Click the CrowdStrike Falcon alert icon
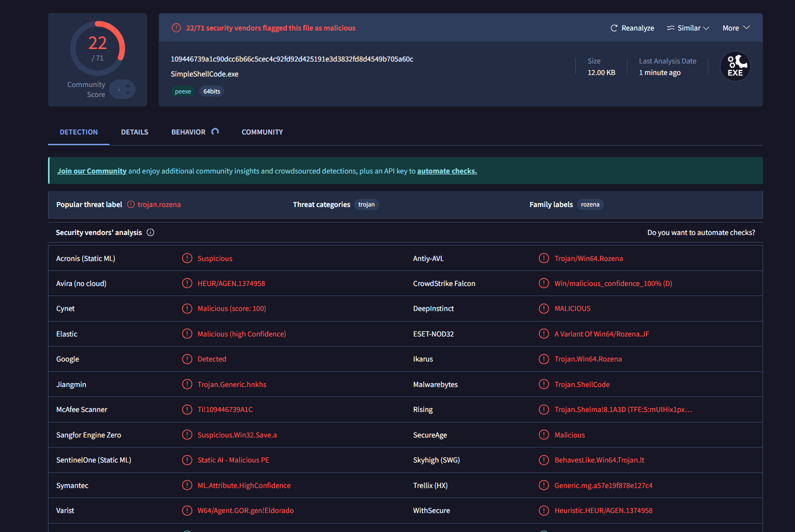This screenshot has height=532, width=795. point(544,283)
